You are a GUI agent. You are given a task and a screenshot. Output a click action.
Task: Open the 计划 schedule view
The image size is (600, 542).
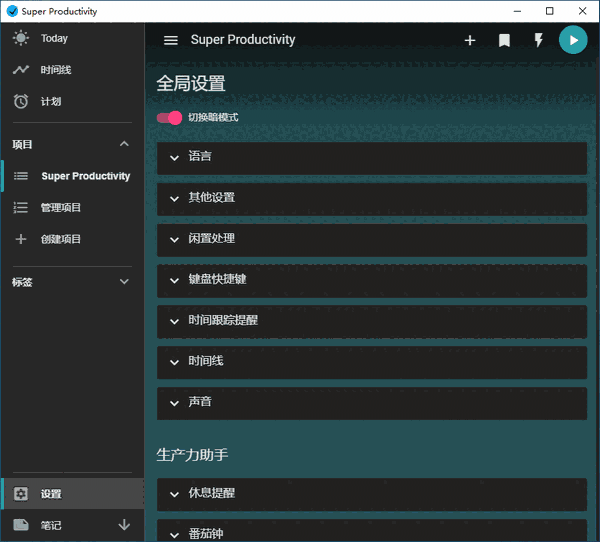72,101
